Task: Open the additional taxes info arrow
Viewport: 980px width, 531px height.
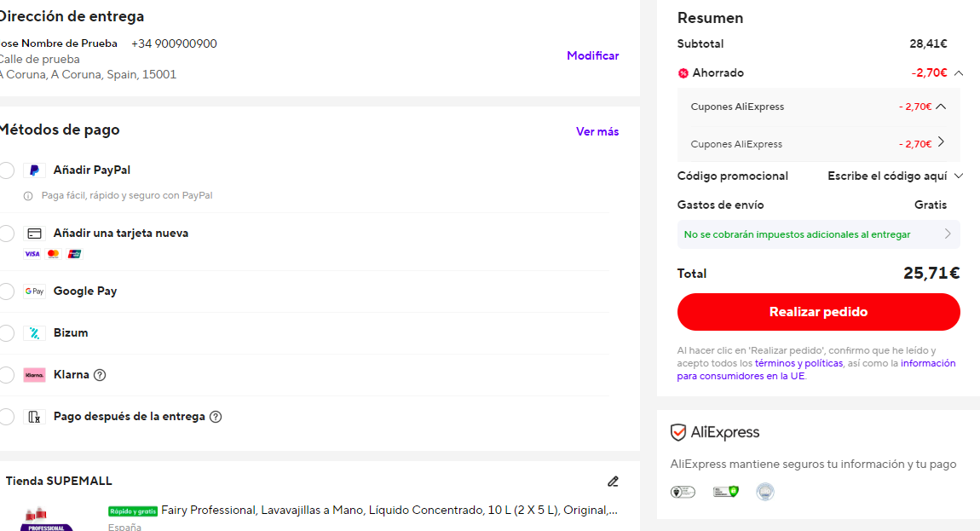Action: (948, 234)
